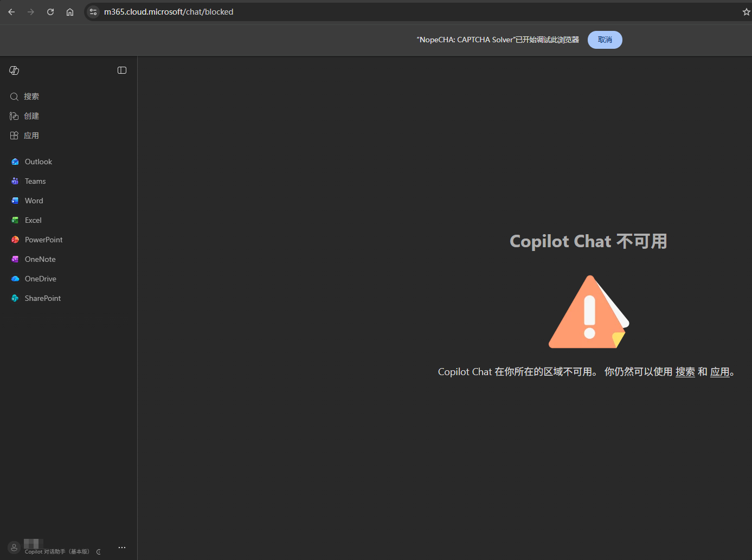Open the three-dot account options menu

pyautogui.click(x=122, y=548)
